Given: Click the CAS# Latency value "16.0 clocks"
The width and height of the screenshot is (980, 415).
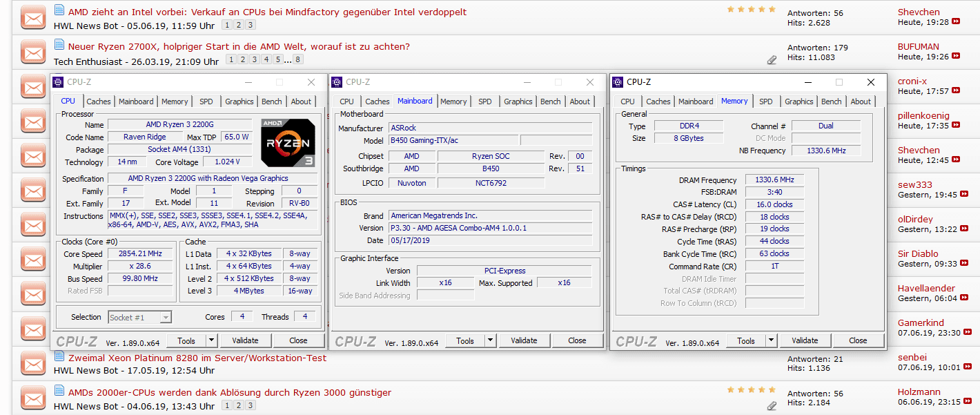Looking at the screenshot, I should tap(774, 204).
